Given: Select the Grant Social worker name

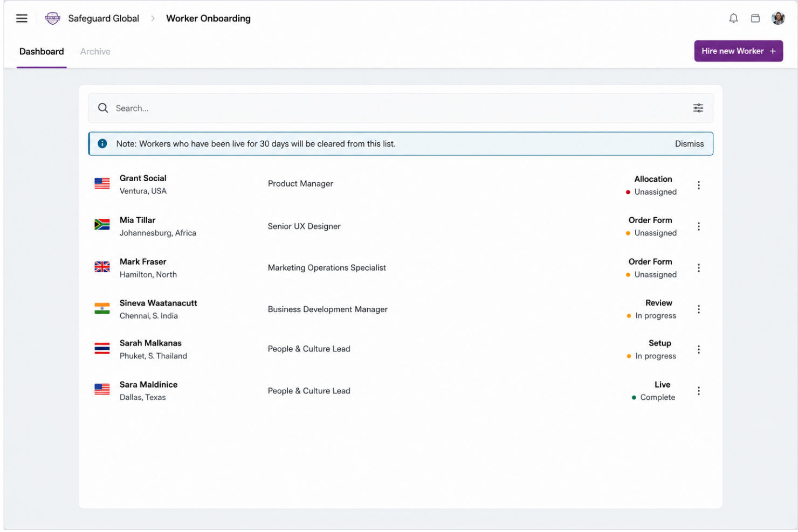Looking at the screenshot, I should (143, 178).
